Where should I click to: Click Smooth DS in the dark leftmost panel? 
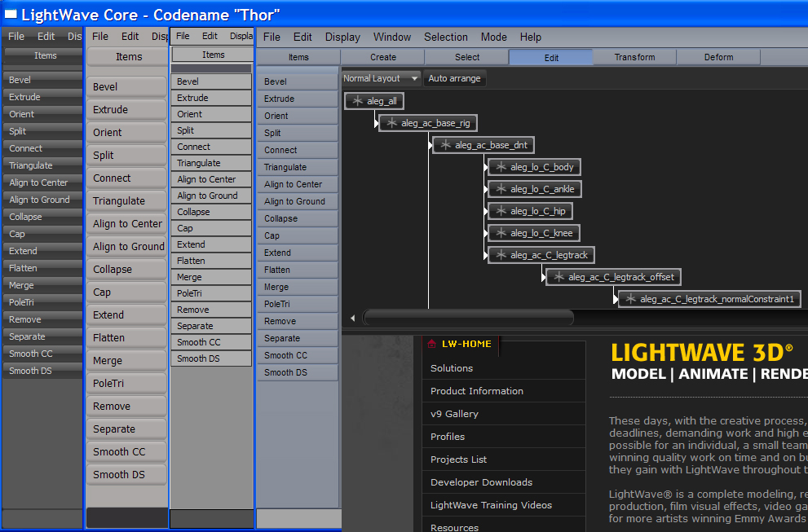coord(42,371)
